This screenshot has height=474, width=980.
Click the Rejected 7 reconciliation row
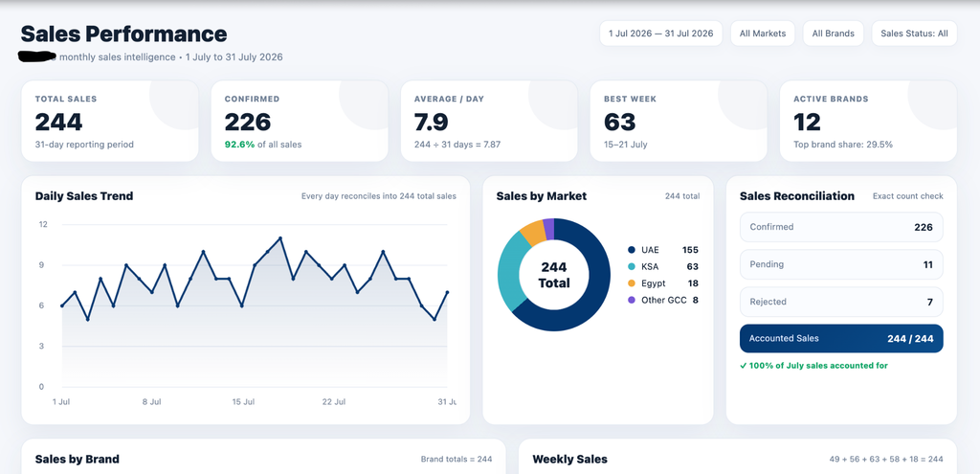tap(841, 302)
